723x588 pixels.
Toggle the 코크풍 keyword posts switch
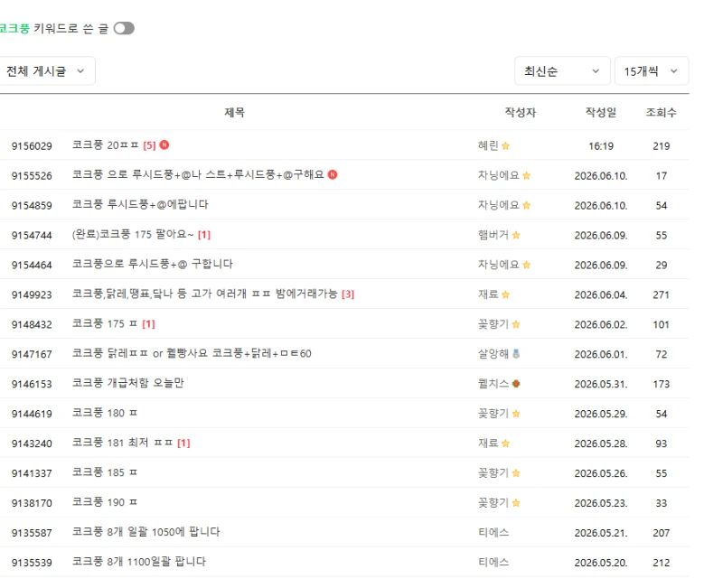[124, 29]
